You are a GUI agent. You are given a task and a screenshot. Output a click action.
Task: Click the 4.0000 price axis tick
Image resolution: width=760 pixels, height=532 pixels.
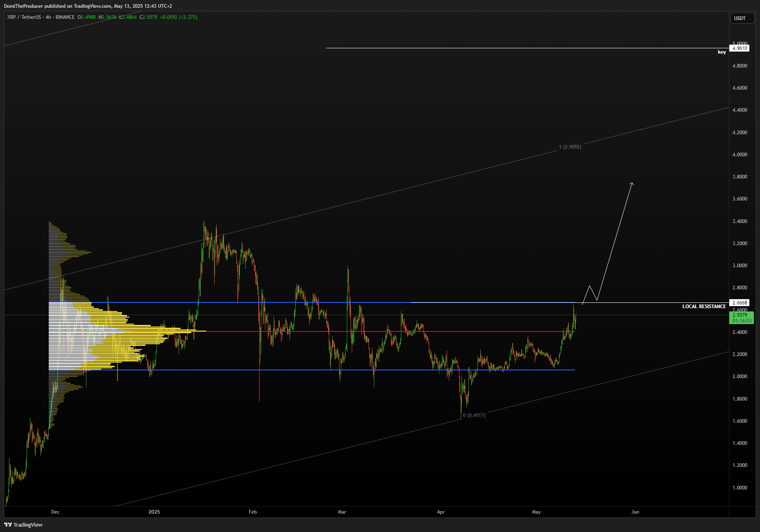(x=740, y=155)
